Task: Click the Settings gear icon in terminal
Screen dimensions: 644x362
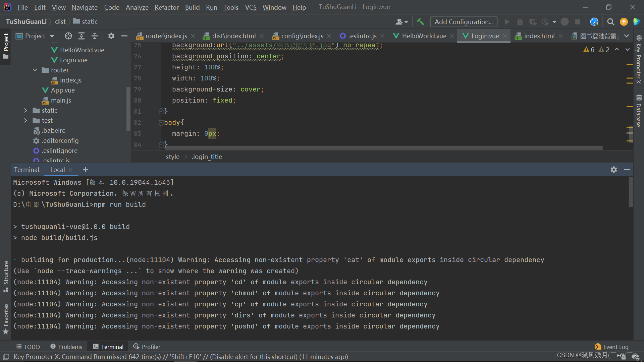Action: tap(614, 169)
